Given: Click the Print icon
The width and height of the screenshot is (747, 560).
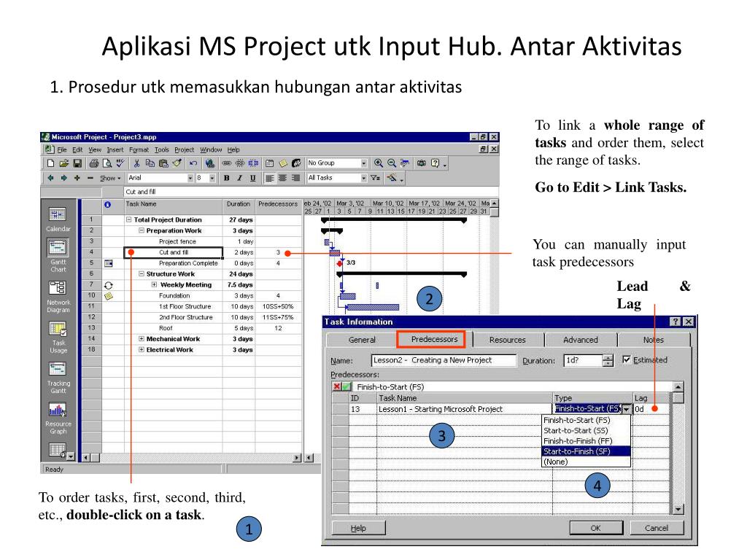Looking at the screenshot, I should (94, 163).
